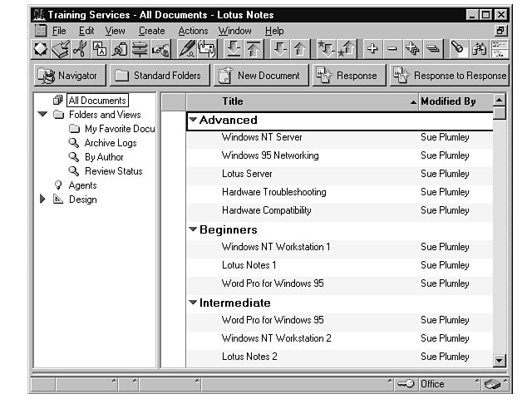532x399 pixels.
Task: Click the key icon in status bar
Action: point(406,384)
